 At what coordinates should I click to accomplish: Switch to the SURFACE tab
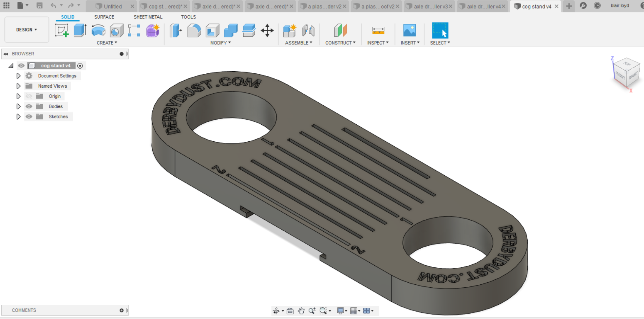(104, 17)
